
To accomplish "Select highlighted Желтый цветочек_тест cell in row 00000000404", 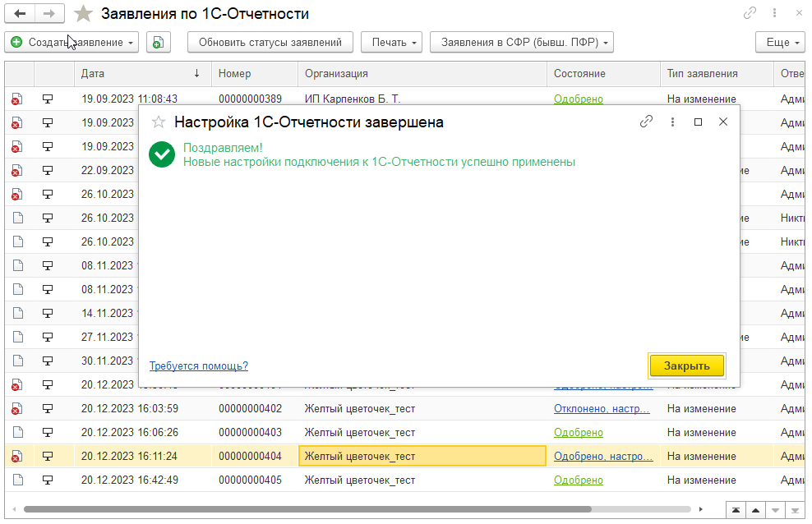I will click(422, 456).
